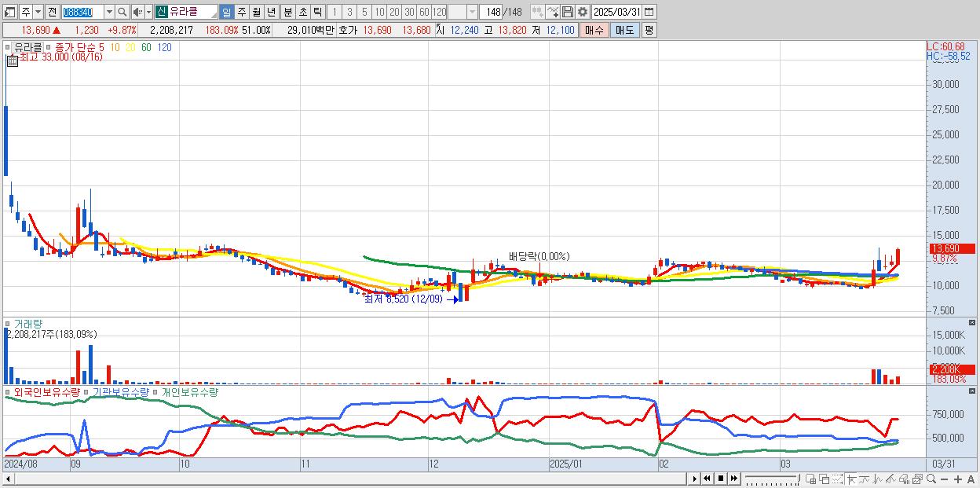Click the 평 button next to 매도
This screenshot has width=980, height=488.
pos(649,30)
